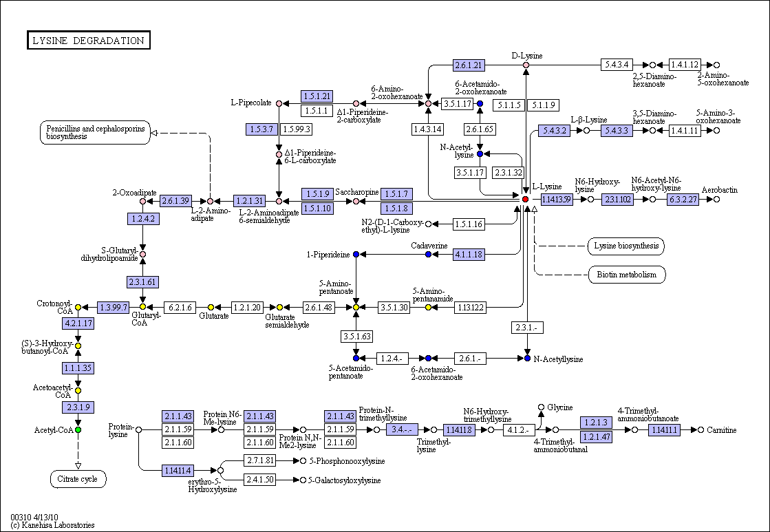Screen dimensions: 770x532
Task: Open the Citrate cycle pathway link
Action: pos(78,479)
